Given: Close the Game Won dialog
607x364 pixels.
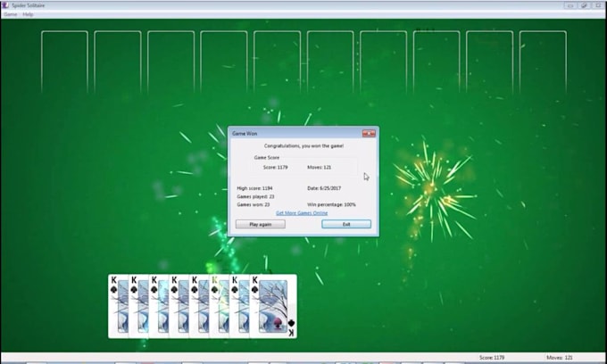Looking at the screenshot, I should [x=369, y=134].
